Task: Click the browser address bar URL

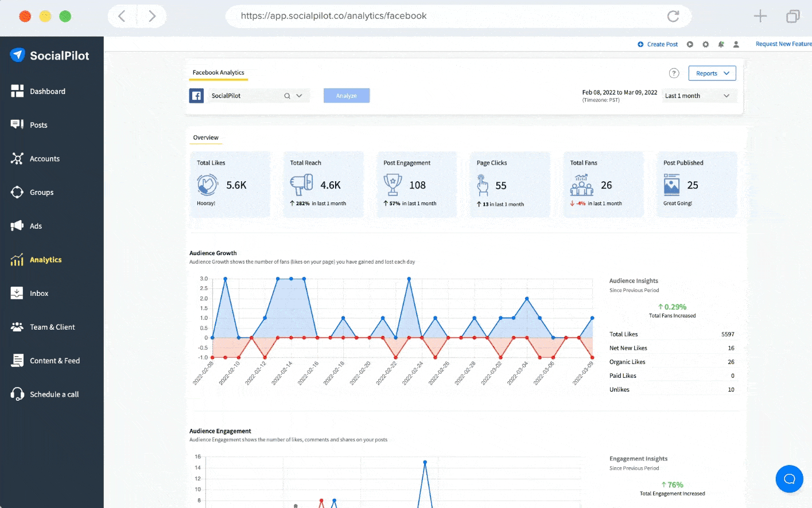Action: (x=333, y=16)
